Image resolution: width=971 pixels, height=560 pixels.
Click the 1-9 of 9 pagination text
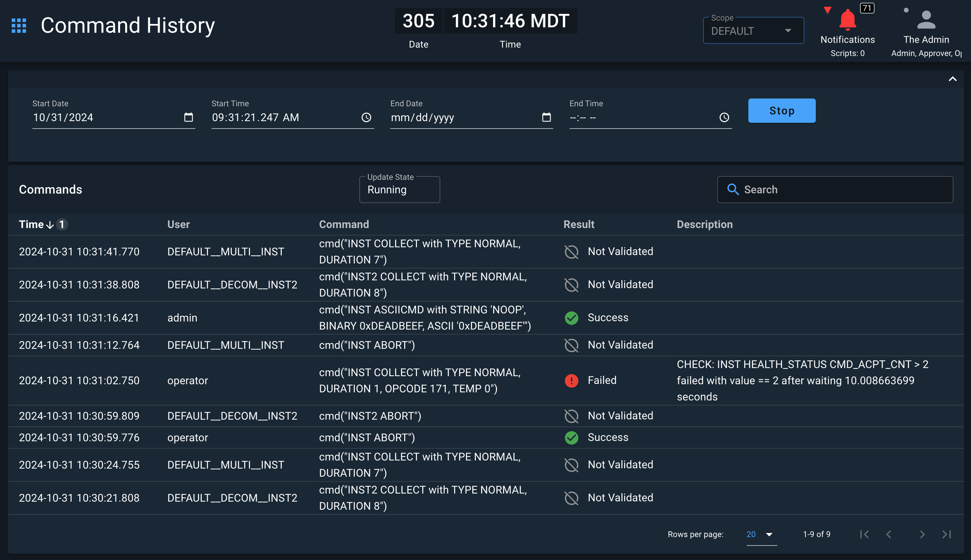[x=816, y=534]
